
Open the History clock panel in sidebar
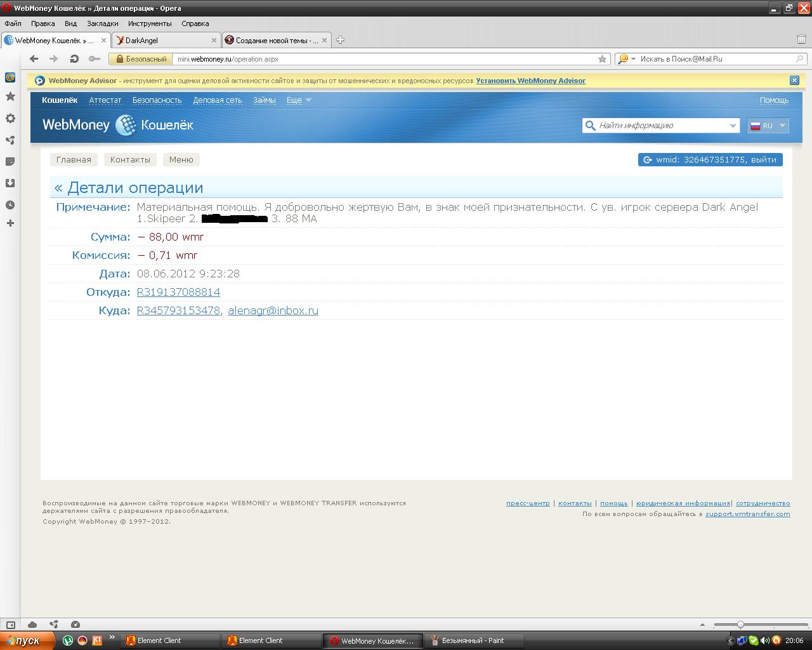(10, 205)
